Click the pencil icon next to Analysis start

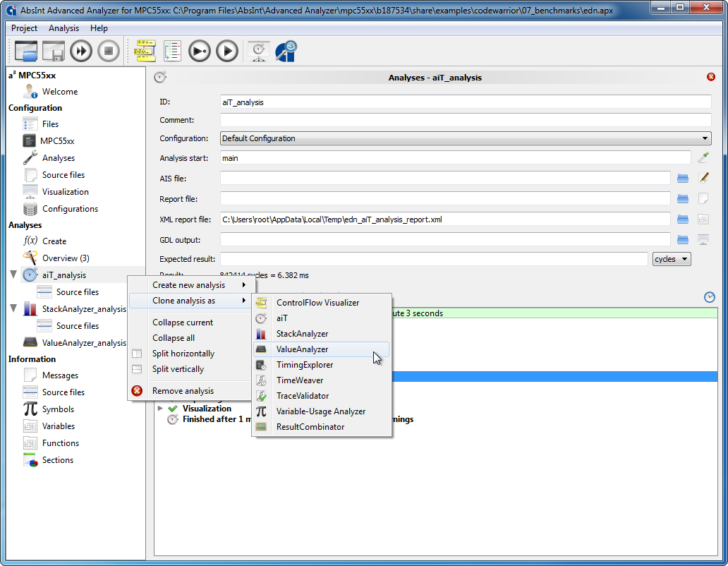pyautogui.click(x=703, y=157)
